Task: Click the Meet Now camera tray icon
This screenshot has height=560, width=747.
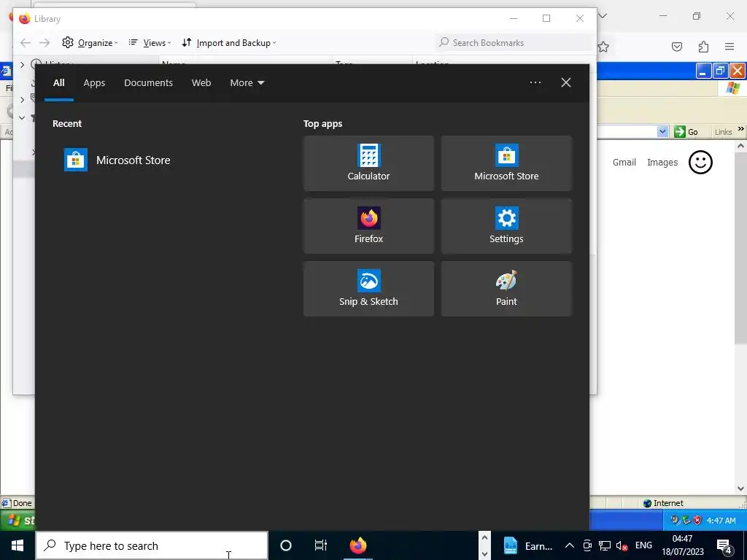Action: coord(587,545)
